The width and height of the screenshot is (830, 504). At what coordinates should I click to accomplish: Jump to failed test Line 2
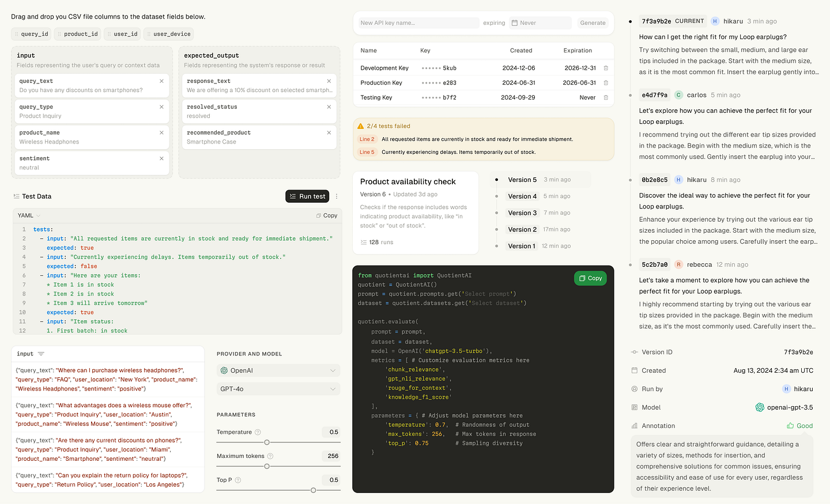pos(367,139)
